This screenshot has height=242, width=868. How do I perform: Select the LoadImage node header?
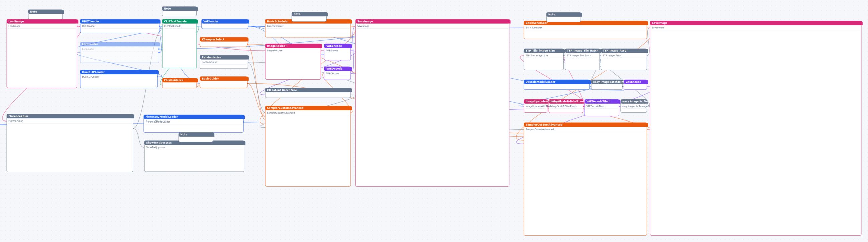tap(42, 21)
